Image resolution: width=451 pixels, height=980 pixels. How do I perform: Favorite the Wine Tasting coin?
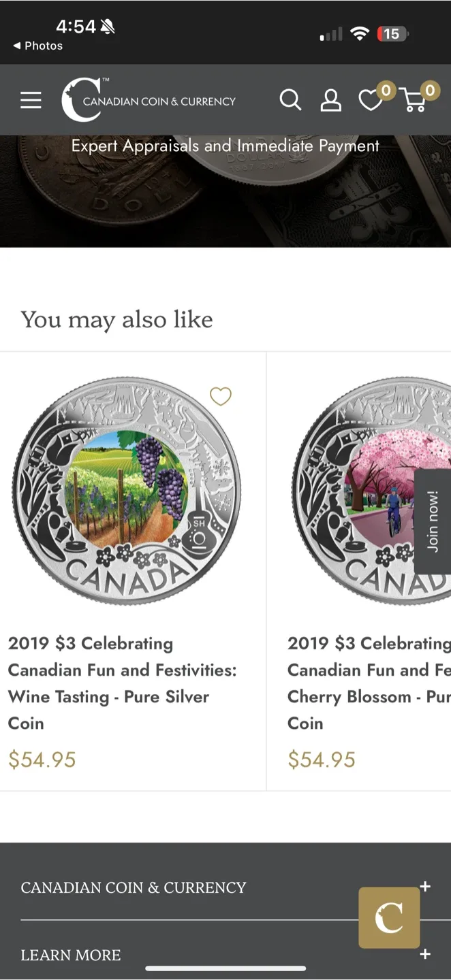pyautogui.click(x=220, y=396)
